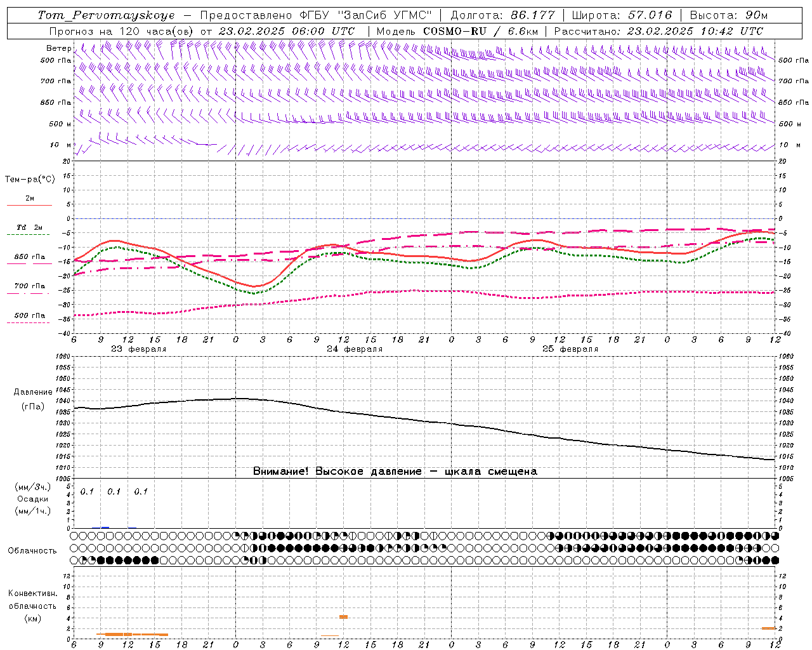Click the provider text ФГБУ "ЗапСиб УГМС"
This screenshot has width=812, height=650.
365,15
